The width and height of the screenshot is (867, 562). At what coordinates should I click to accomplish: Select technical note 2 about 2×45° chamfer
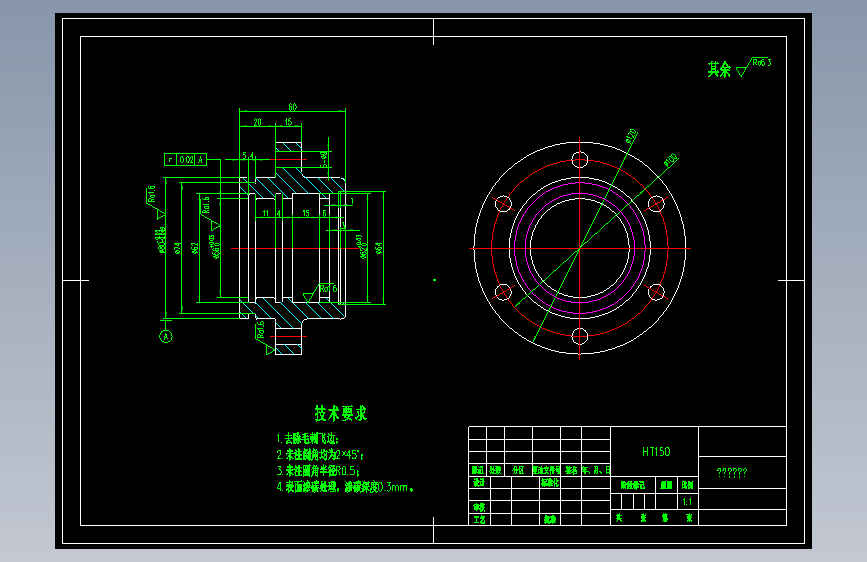320,455
